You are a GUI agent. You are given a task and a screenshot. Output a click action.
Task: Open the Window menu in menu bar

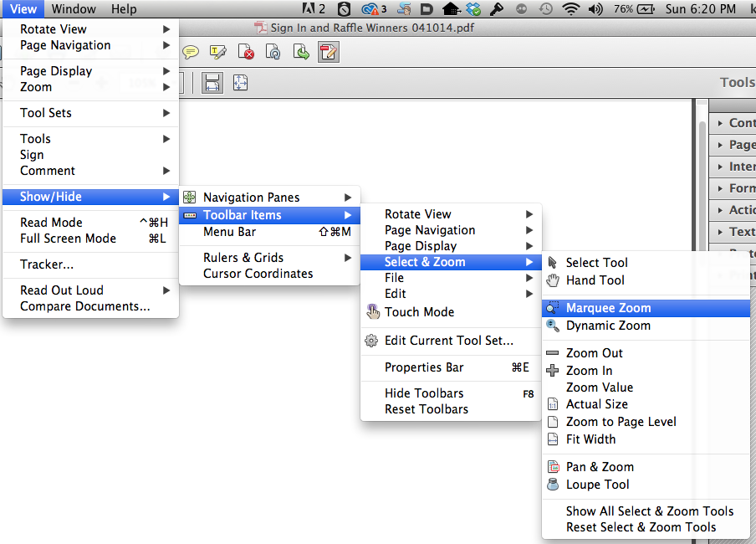coord(74,8)
